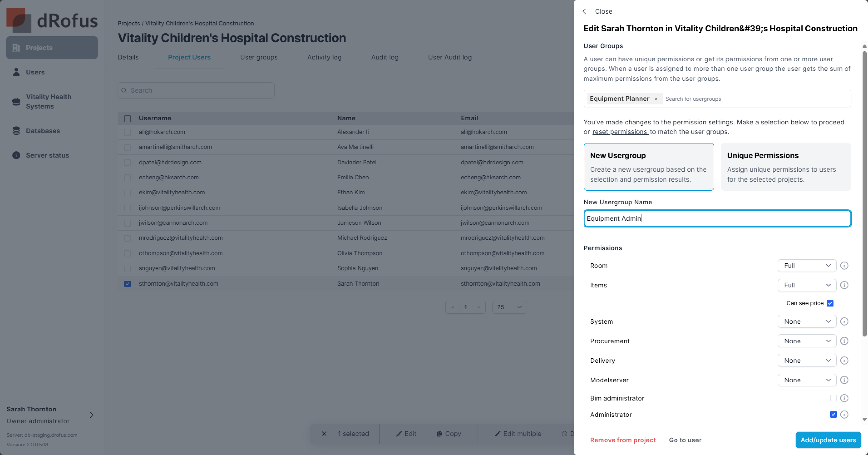868x455 pixels.
Task: Switch to the User groups tab
Action: coord(259,57)
